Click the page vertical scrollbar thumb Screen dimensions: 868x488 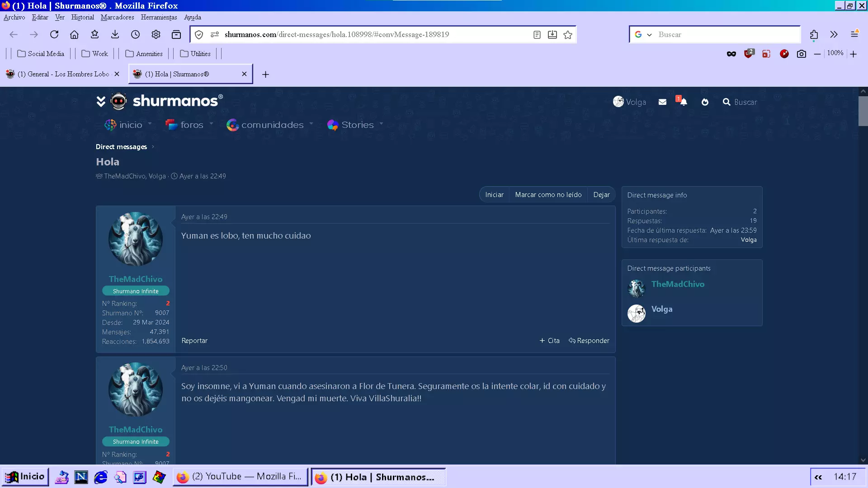(x=863, y=111)
